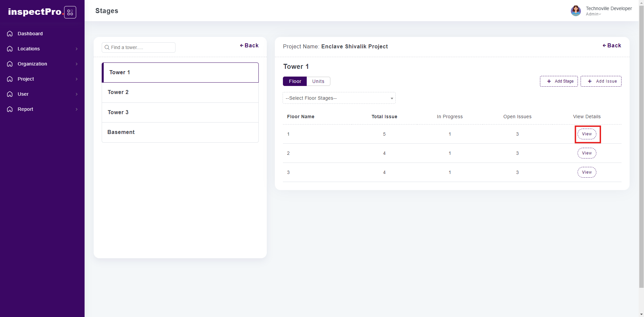Click the plus icon on Add Issue
Image resolution: width=644 pixels, height=317 pixels.
coord(590,81)
